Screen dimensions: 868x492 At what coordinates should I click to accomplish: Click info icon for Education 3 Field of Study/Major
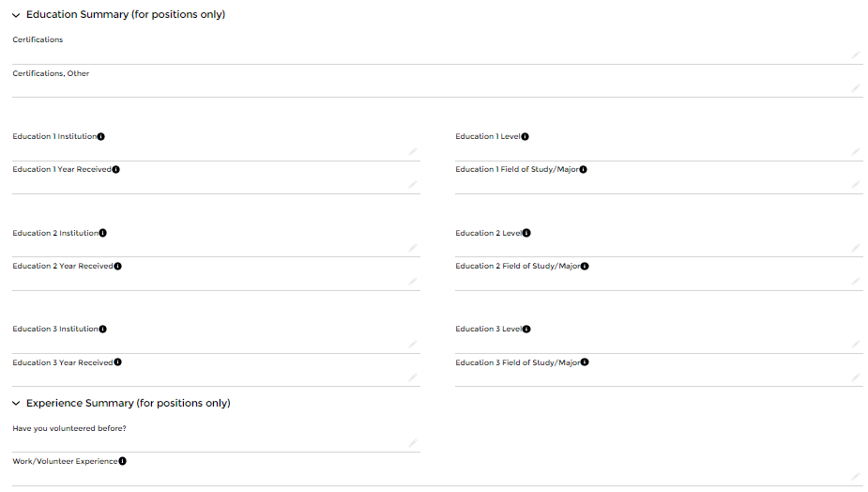tap(586, 362)
